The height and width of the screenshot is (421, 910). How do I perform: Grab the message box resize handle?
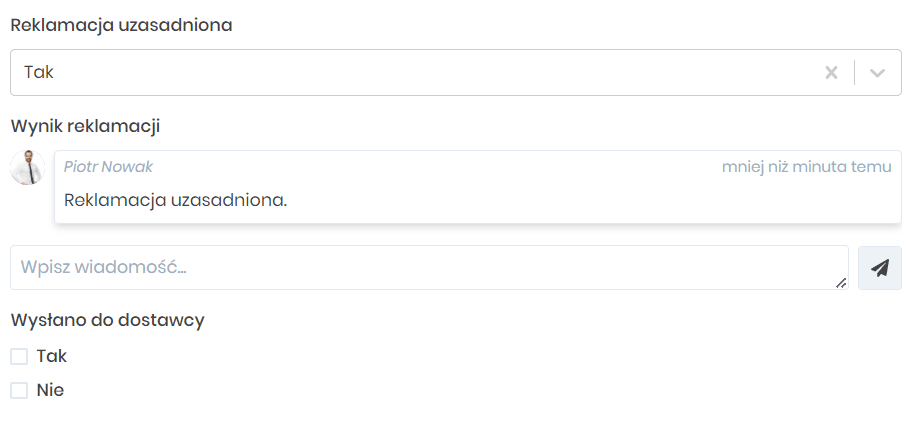[841, 283]
